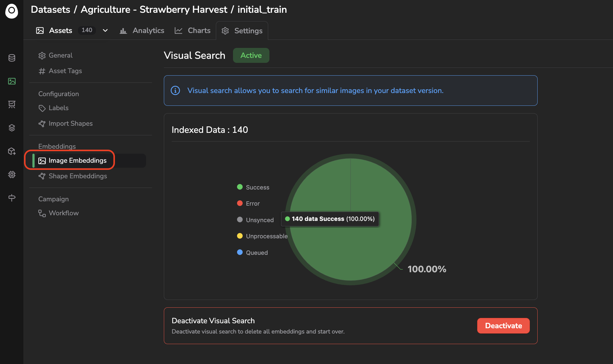Toggle the Success legend green dot
This screenshot has height=364, width=613.
coord(240,187)
